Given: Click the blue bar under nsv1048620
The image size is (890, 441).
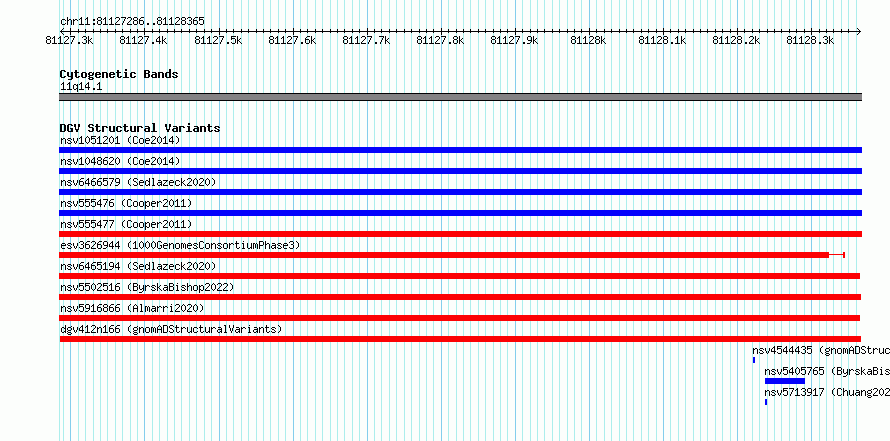Looking at the screenshot, I should pyautogui.click(x=460, y=171).
